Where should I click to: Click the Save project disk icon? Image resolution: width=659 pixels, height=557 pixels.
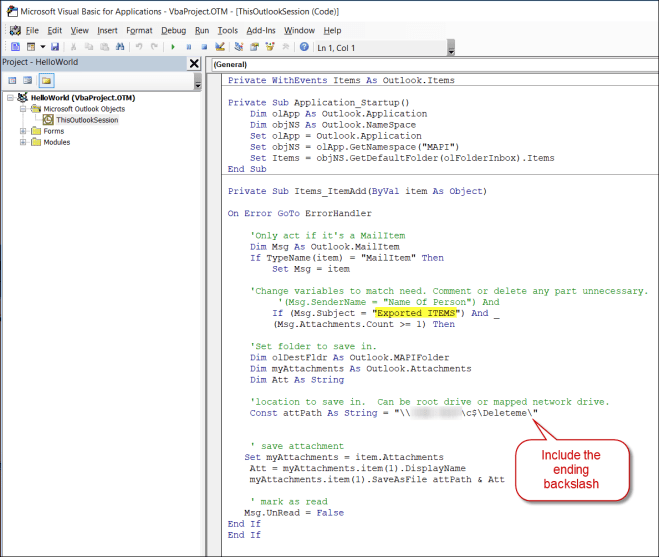[55, 47]
